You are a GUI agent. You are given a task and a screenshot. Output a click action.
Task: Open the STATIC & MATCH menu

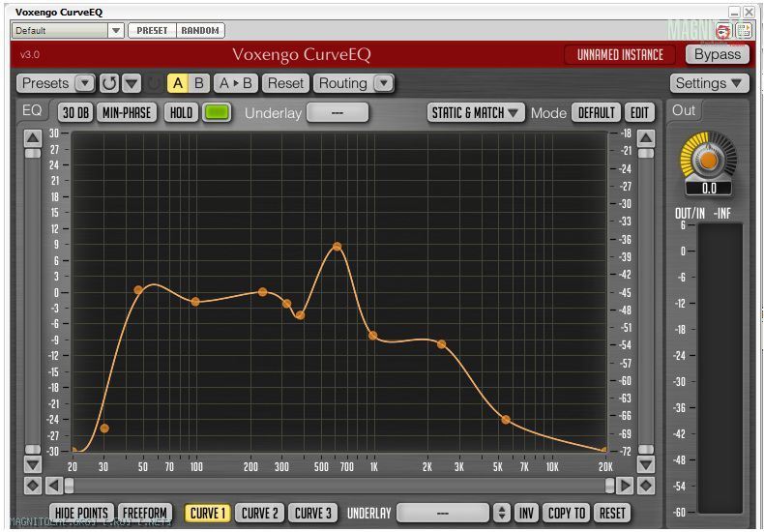[x=476, y=113]
